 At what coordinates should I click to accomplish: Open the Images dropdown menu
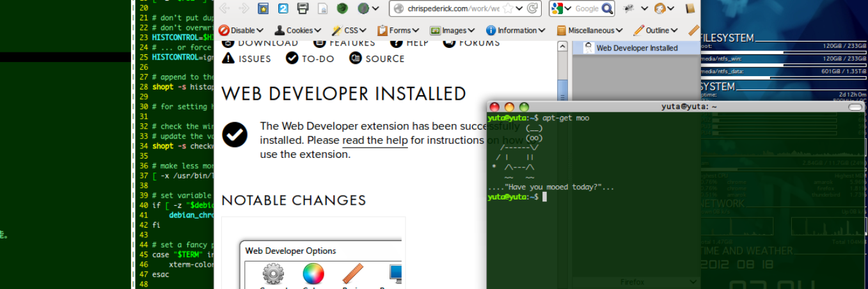(452, 30)
